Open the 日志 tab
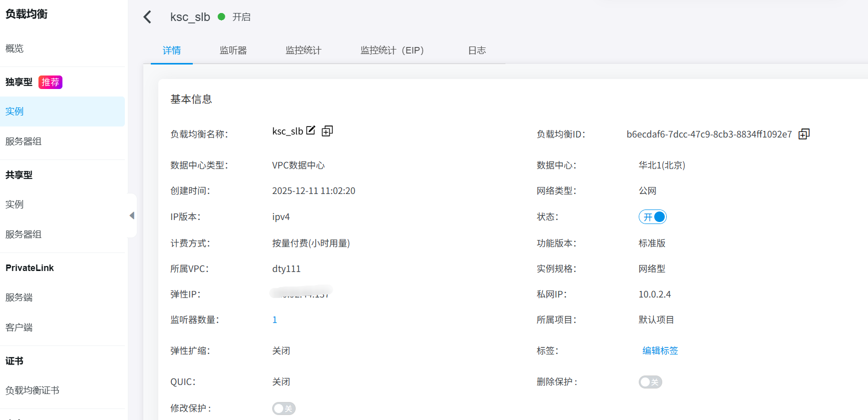868x420 pixels. click(477, 50)
